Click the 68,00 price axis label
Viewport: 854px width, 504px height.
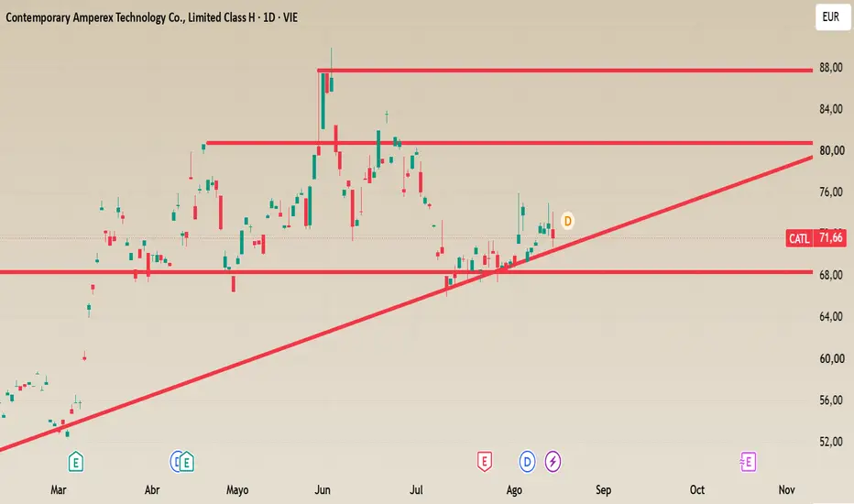click(831, 275)
